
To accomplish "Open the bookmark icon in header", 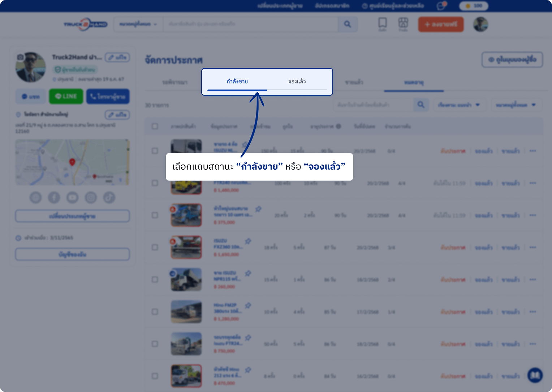I will coord(382,23).
